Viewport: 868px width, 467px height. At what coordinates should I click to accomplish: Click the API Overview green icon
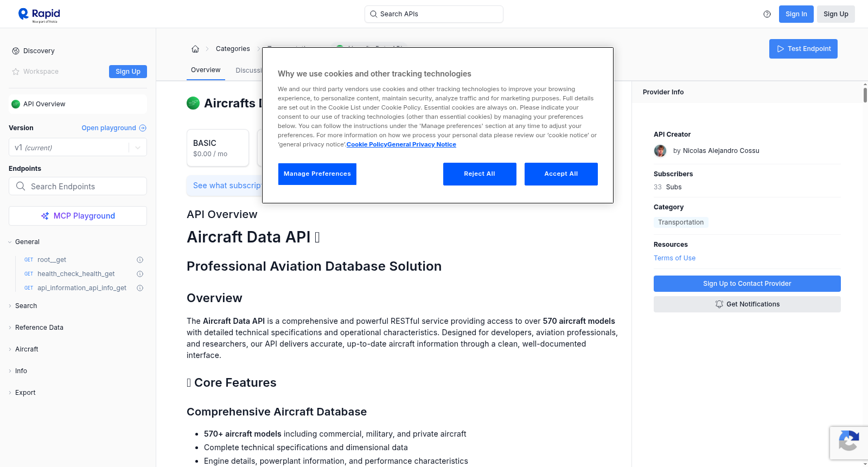click(x=16, y=104)
